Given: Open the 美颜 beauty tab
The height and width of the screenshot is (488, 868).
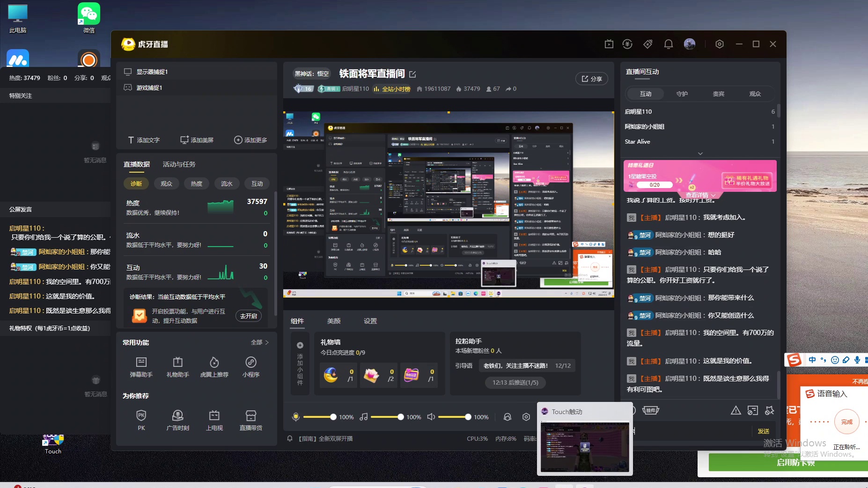Looking at the screenshot, I should coord(334,321).
